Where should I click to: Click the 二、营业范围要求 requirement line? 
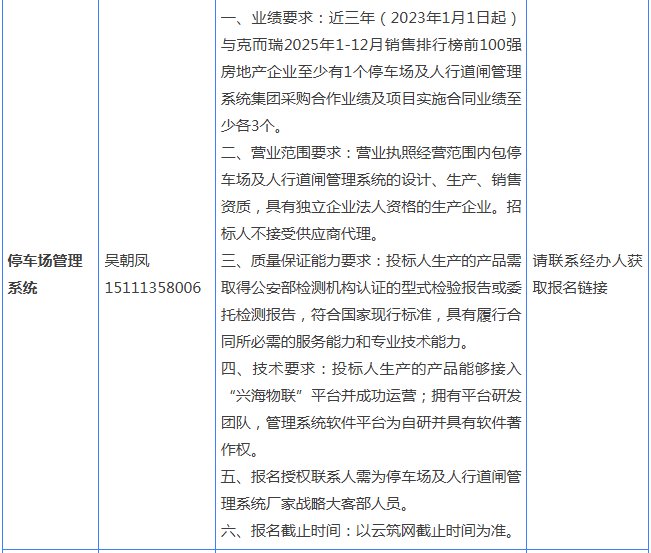371,153
